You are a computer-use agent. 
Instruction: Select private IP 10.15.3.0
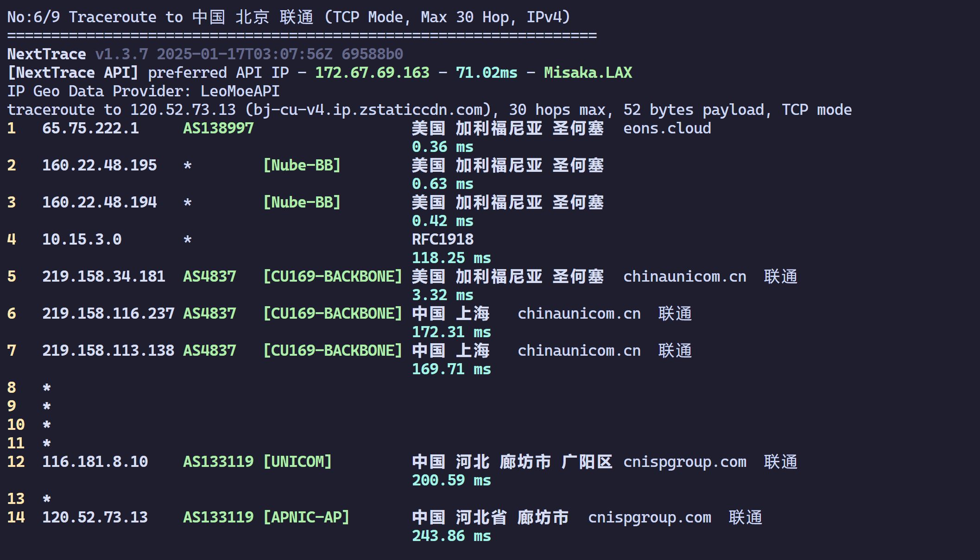(x=82, y=239)
